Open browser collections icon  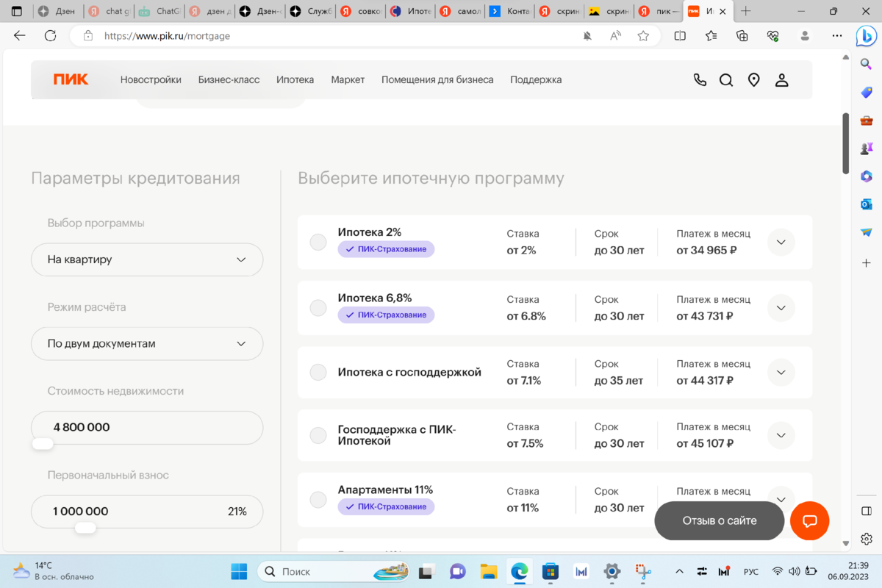pos(742,35)
